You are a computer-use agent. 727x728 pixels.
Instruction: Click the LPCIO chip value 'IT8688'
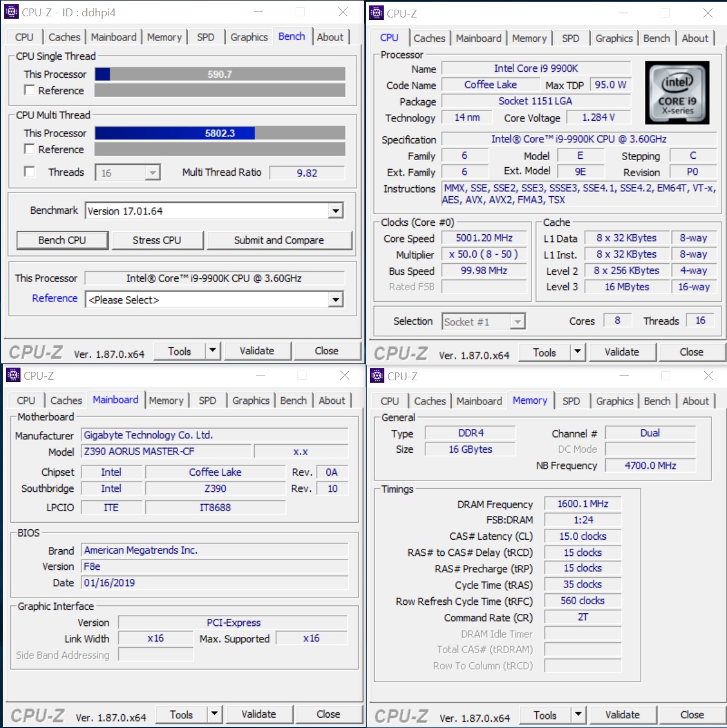215,507
